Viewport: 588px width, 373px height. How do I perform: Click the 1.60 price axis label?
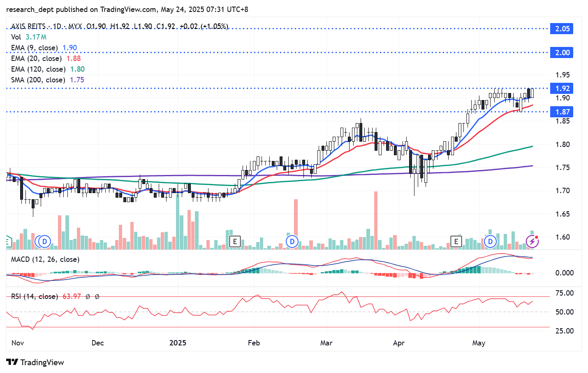click(563, 237)
